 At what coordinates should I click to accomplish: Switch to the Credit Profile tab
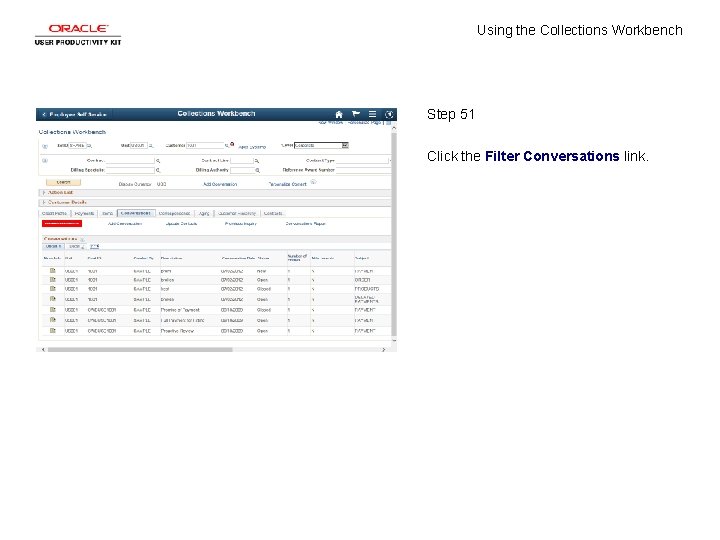pyautogui.click(x=55, y=214)
